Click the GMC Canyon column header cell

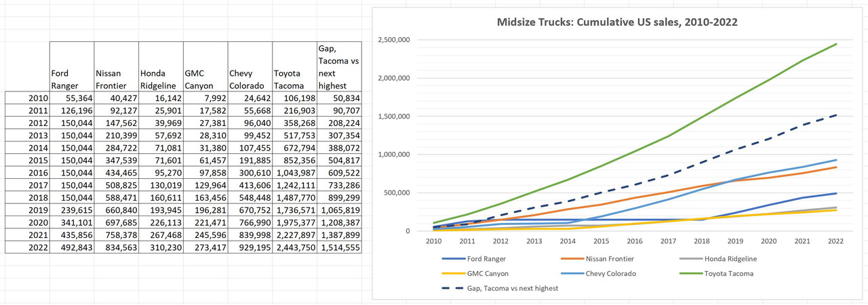click(205, 66)
